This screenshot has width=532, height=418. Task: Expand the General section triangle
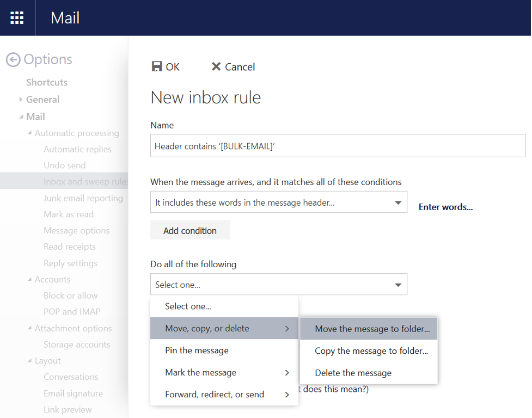(x=21, y=100)
